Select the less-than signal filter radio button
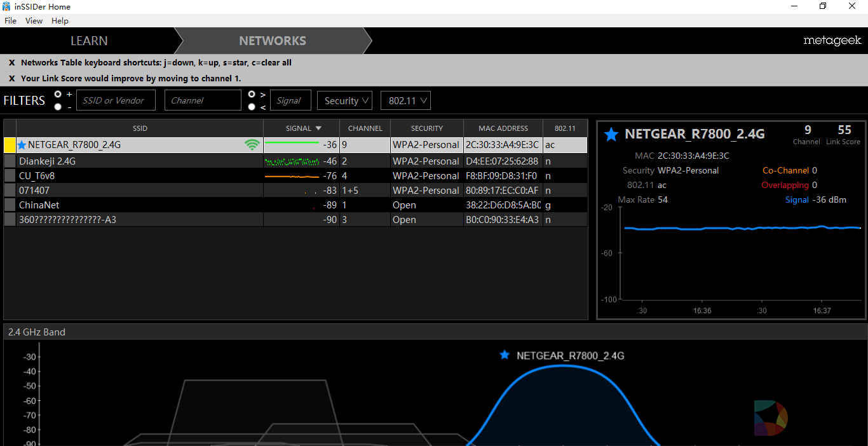868x446 pixels. click(x=252, y=107)
